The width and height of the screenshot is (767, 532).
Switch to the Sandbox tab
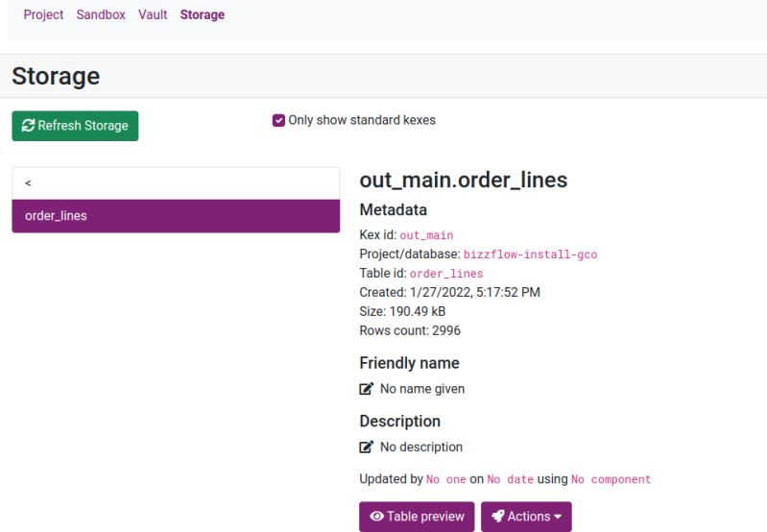(x=101, y=14)
